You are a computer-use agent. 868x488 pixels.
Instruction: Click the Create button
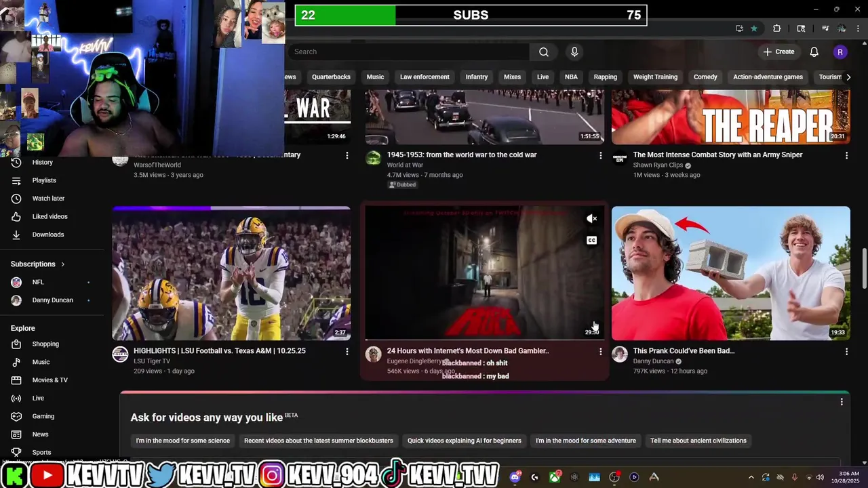(778, 52)
